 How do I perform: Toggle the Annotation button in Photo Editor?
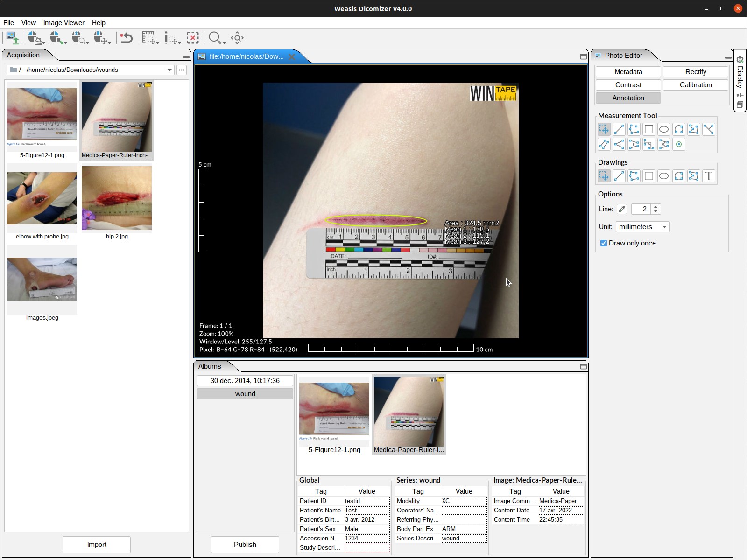[x=628, y=98]
